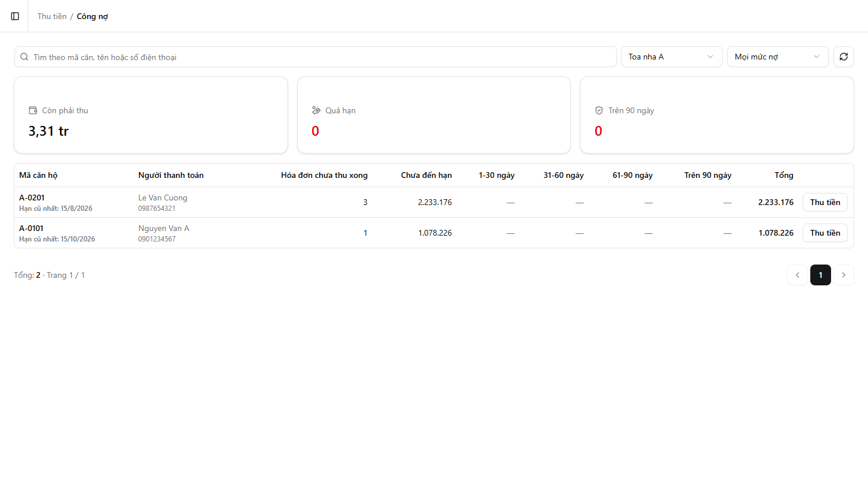
Task: Click 61-90 ngày column header
Action: pos(633,175)
